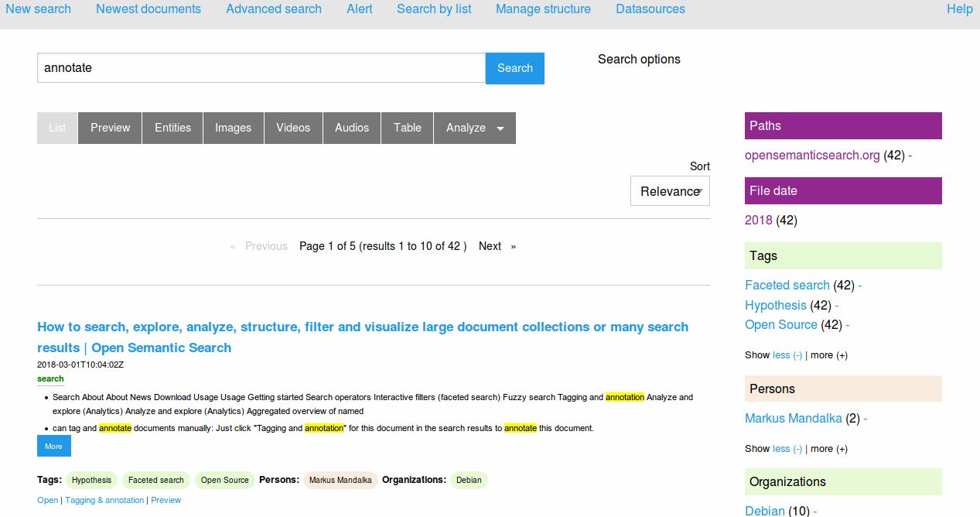980x517 pixels.
Task: Exclude opensemanticsearch.org path with minus
Action: click(910, 156)
